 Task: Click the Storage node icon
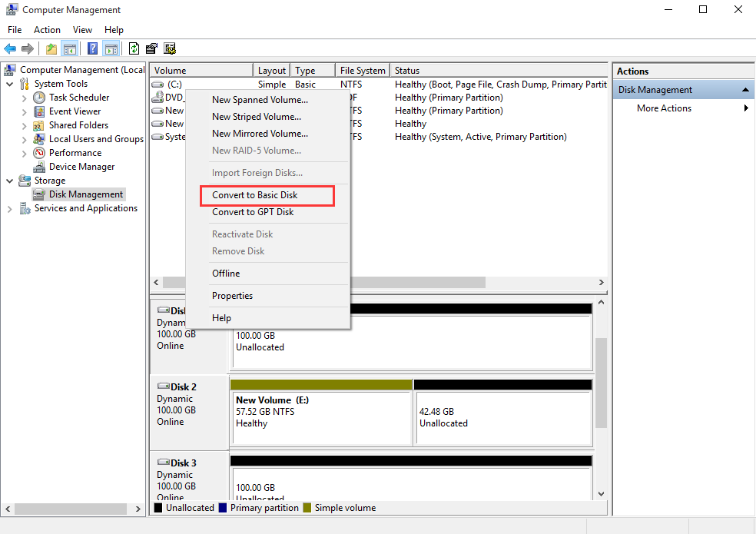[x=25, y=181]
